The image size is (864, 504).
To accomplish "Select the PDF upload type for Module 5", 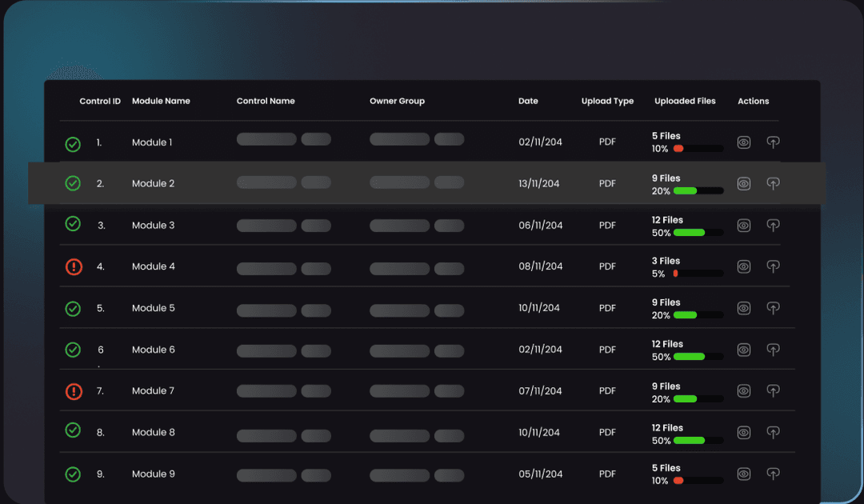I will pos(607,308).
